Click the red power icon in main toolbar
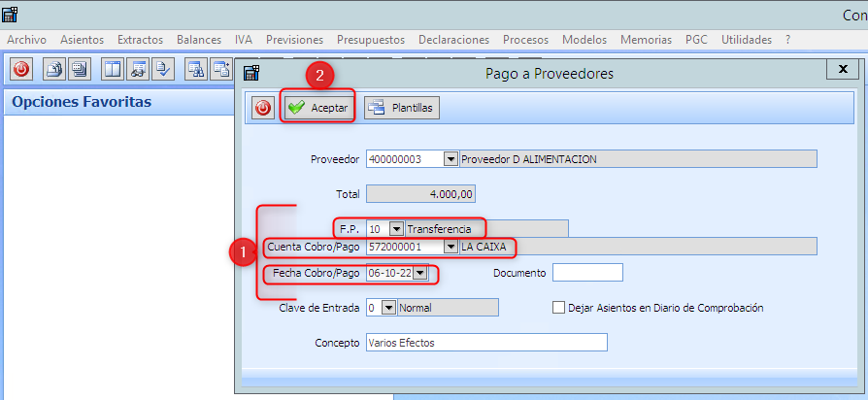The image size is (868, 400). point(21,69)
